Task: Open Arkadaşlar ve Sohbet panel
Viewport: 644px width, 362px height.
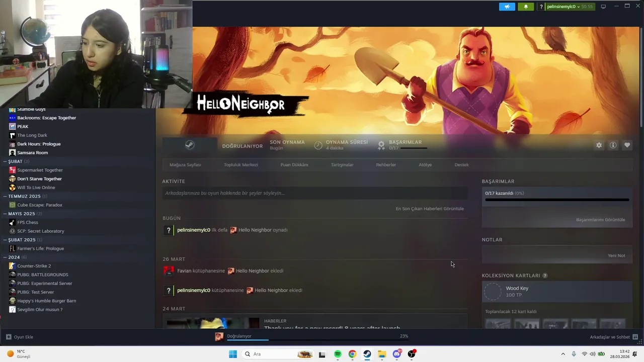Action: point(614,337)
